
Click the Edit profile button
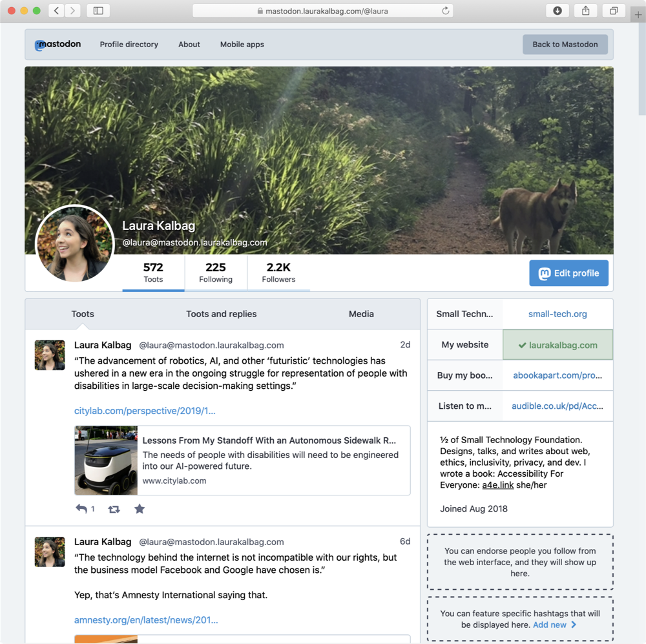pyautogui.click(x=569, y=273)
